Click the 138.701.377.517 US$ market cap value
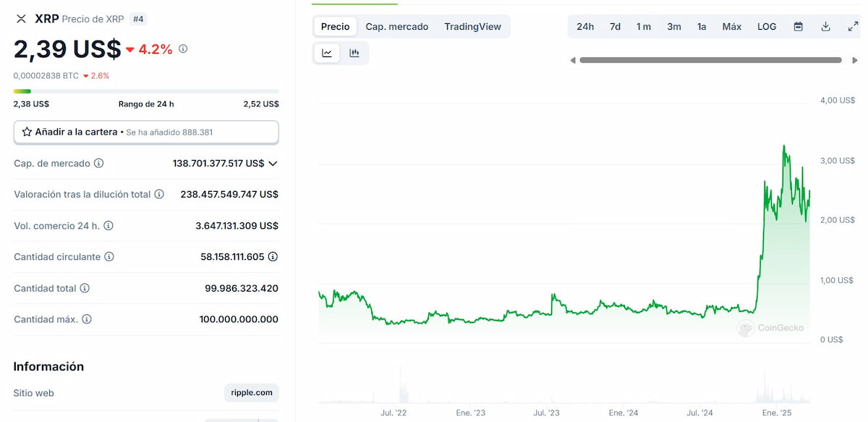Image resolution: width=868 pixels, height=422 pixels. pos(218,164)
